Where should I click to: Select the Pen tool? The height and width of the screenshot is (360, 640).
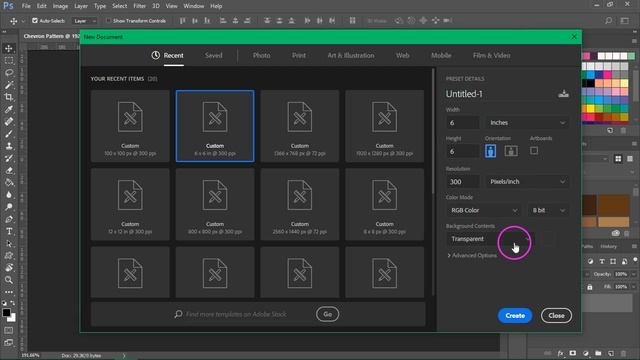(9, 219)
